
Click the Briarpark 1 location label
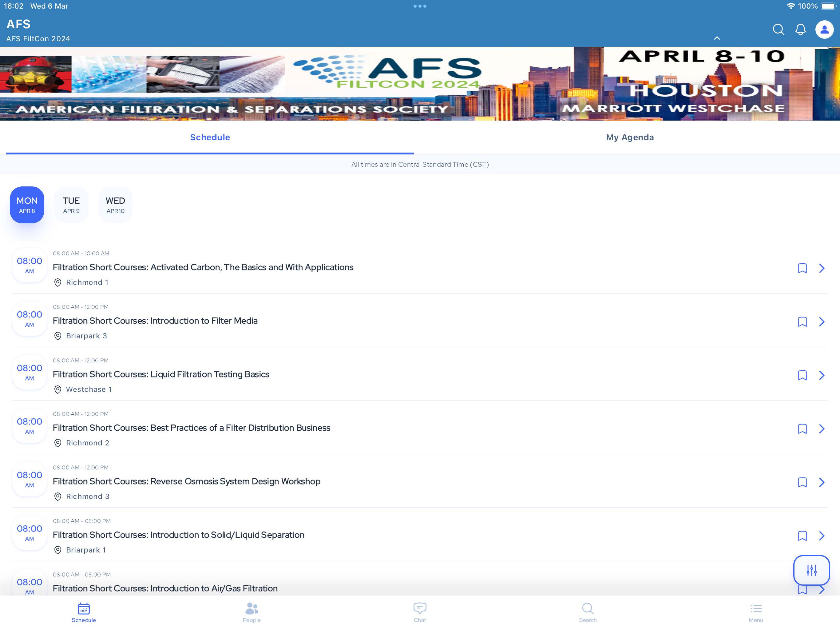(x=86, y=550)
